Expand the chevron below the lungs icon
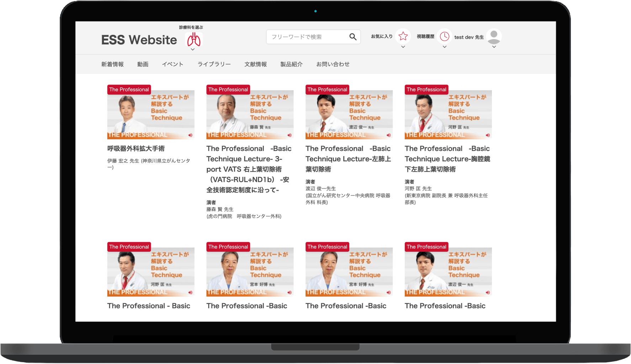Viewport: 631px width, 364px height. (x=192, y=49)
